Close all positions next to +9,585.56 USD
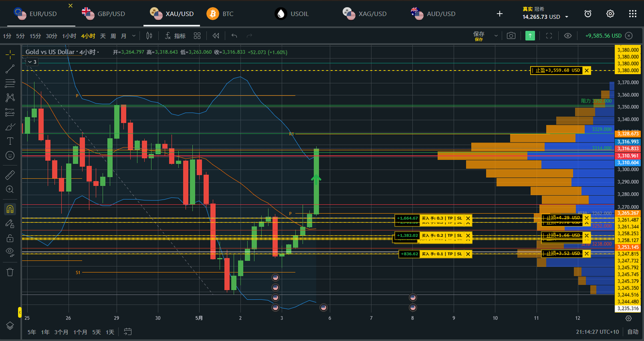The width and height of the screenshot is (644, 341). click(629, 36)
